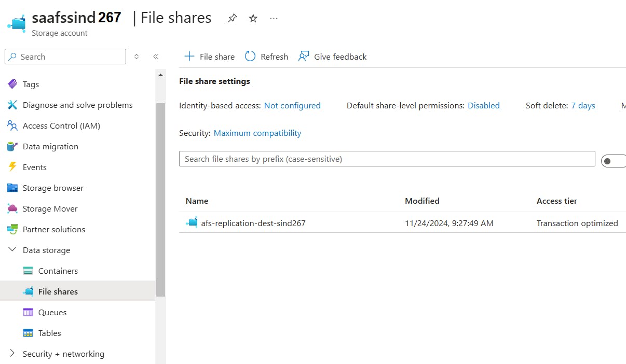The width and height of the screenshot is (626, 364).
Task: Toggle the switch beside the prefix search box
Action: (x=614, y=161)
